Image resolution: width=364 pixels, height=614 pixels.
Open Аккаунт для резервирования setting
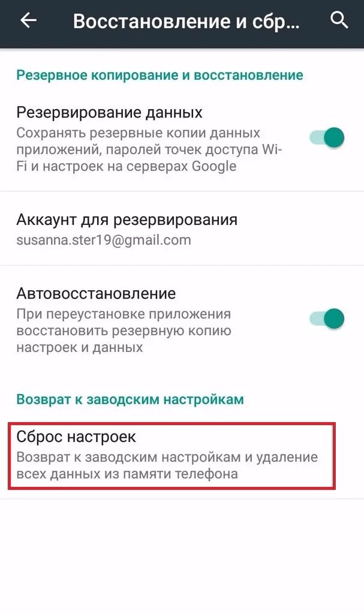182,228
